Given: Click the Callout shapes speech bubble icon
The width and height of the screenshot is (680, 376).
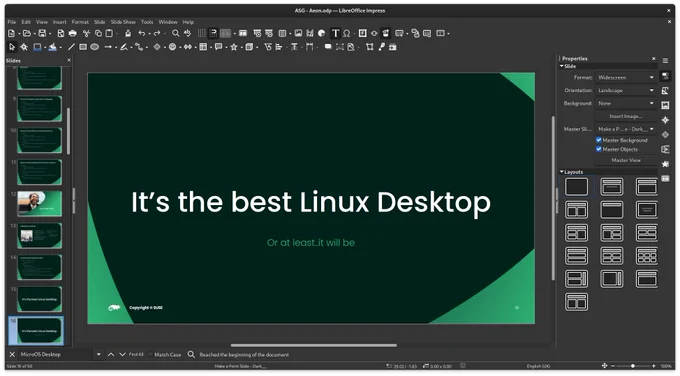Looking at the screenshot, I should (219, 47).
